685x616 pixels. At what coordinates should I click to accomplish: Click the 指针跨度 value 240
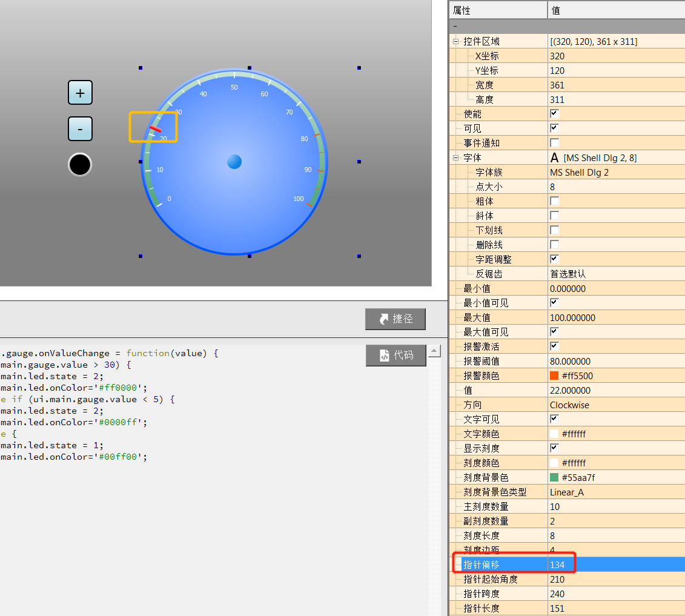(x=616, y=594)
